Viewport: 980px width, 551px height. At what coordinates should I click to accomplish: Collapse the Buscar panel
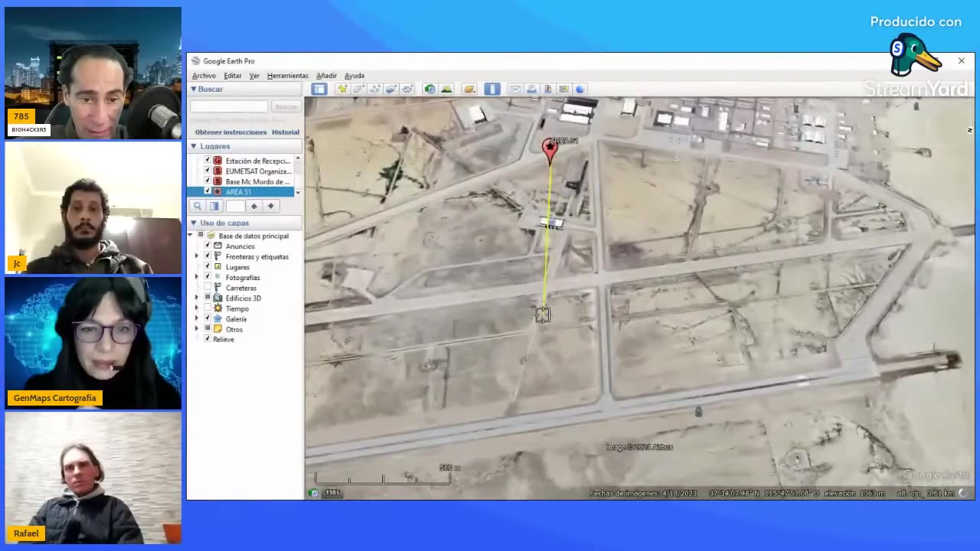coord(194,89)
